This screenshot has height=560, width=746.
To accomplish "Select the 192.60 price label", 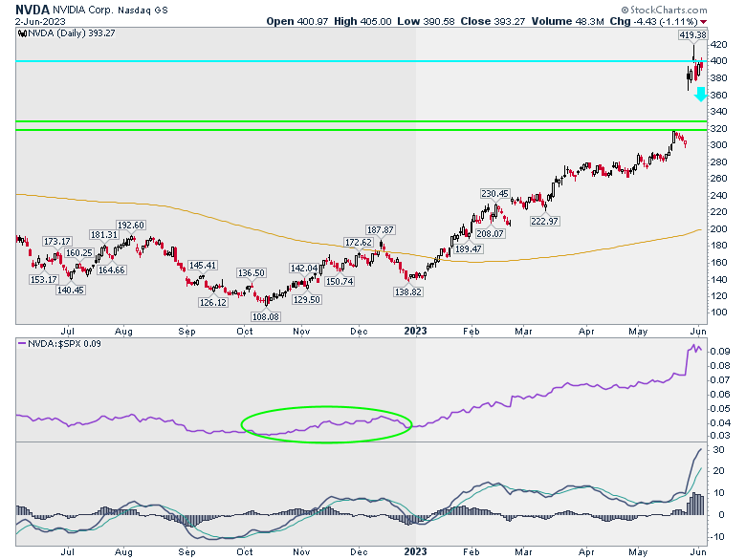I will coord(130,226).
